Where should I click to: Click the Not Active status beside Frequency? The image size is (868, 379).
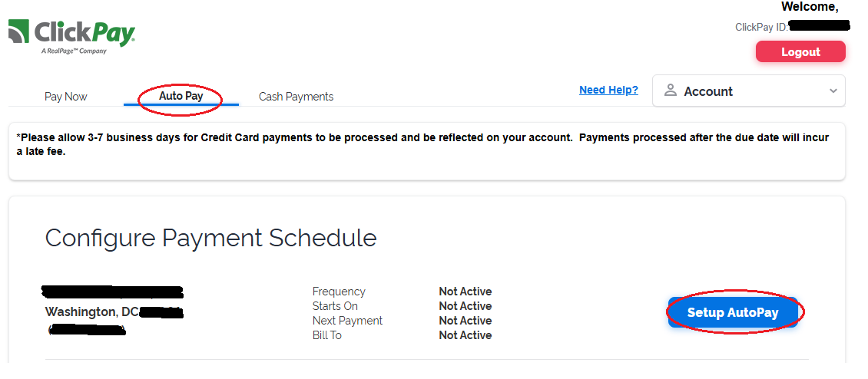(x=465, y=292)
